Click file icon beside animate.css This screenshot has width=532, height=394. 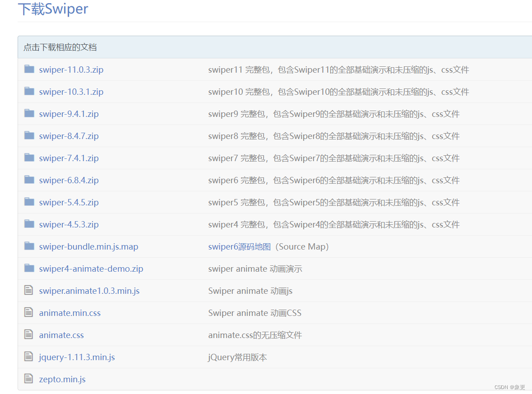pos(29,334)
